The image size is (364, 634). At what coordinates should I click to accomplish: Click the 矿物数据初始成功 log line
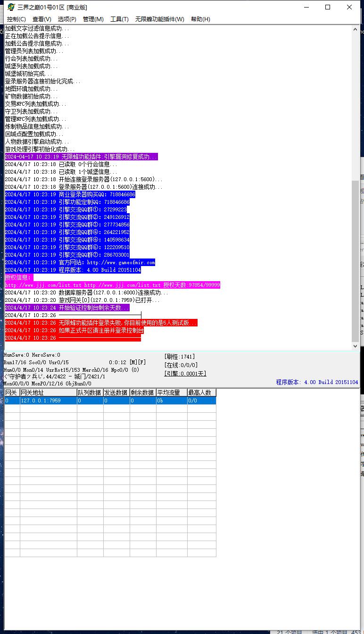[31, 96]
